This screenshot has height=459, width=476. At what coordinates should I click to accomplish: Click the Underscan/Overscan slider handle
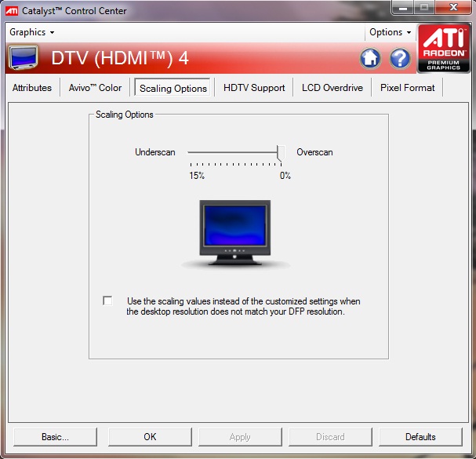(x=281, y=153)
